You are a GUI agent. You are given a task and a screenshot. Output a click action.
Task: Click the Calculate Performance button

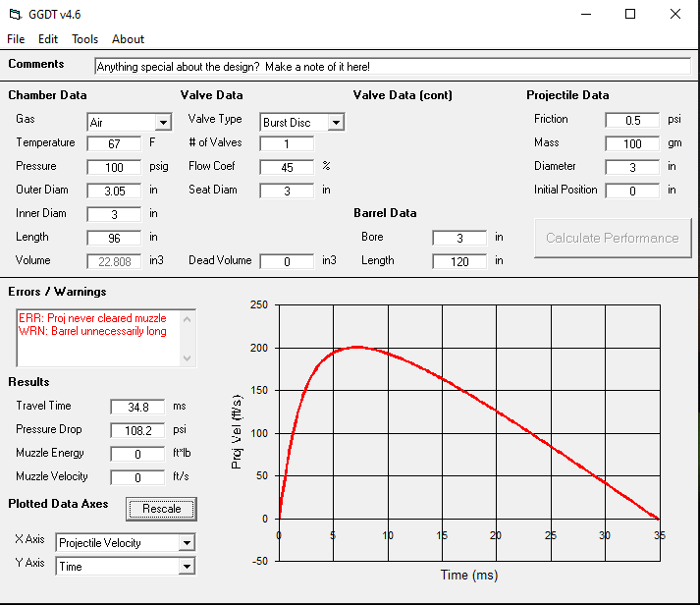pos(612,238)
